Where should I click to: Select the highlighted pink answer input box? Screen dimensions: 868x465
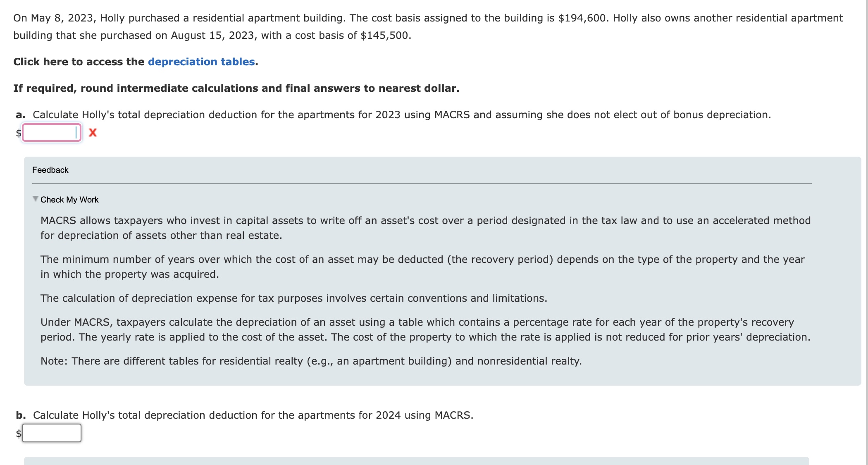[x=51, y=133]
